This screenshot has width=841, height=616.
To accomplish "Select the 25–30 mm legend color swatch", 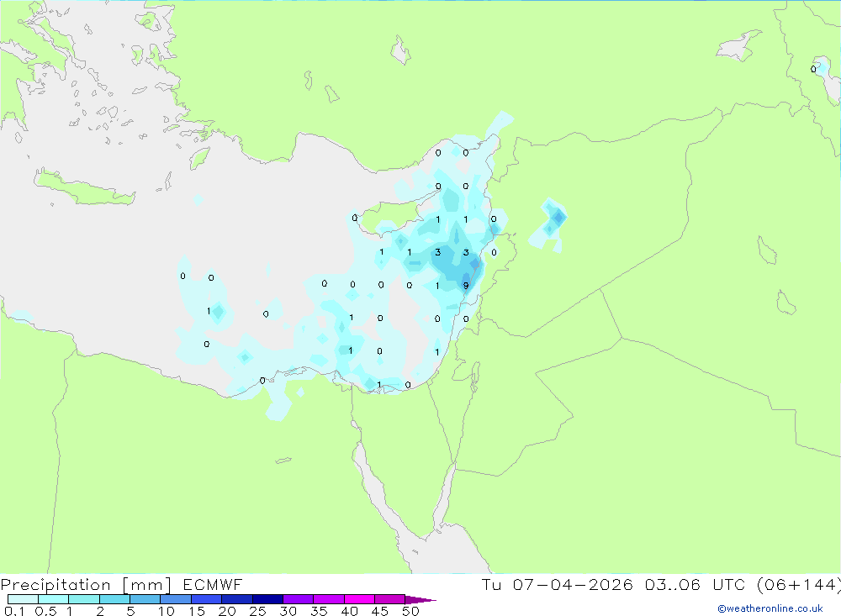I will (x=267, y=599).
